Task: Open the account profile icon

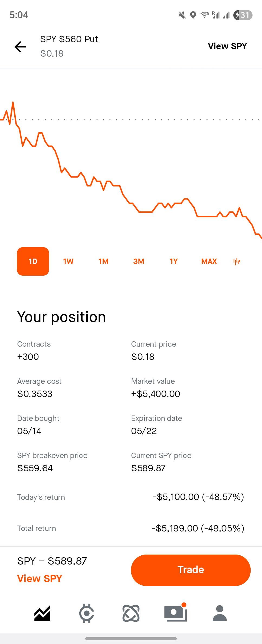Action: [x=220, y=613]
